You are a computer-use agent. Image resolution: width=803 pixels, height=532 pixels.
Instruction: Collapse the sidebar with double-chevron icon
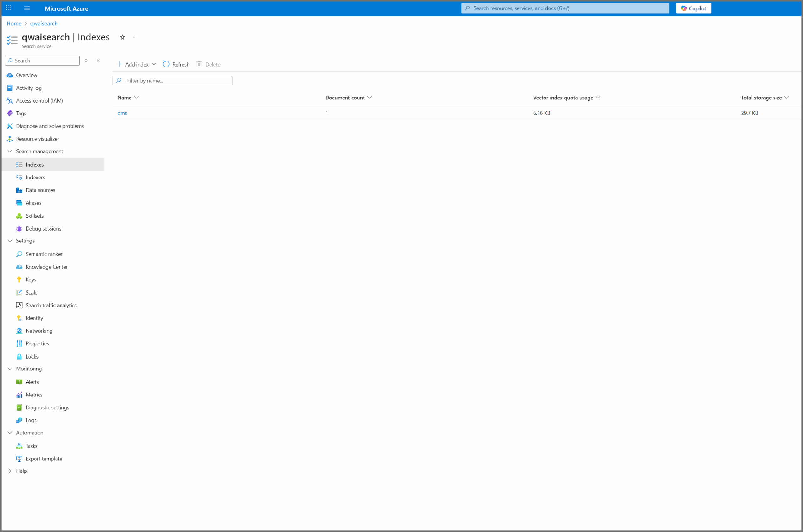(x=98, y=61)
